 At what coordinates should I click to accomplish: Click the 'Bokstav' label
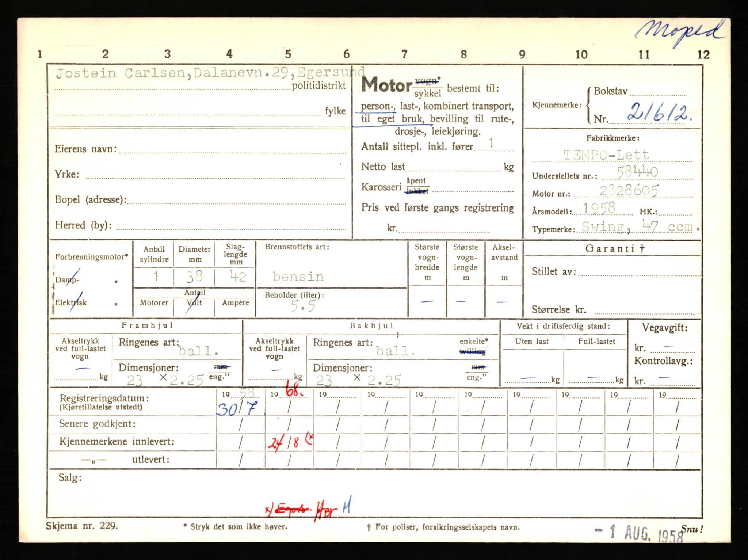click(x=610, y=91)
